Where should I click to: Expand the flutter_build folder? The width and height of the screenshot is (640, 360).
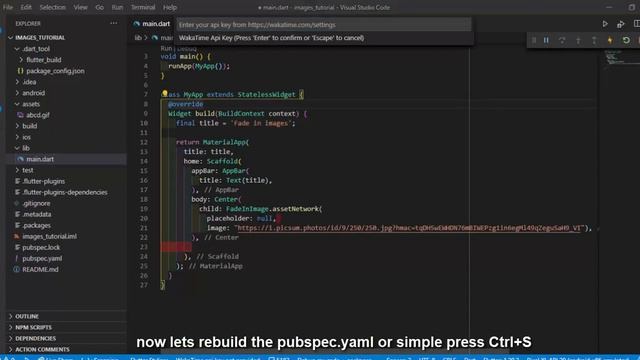21,60
